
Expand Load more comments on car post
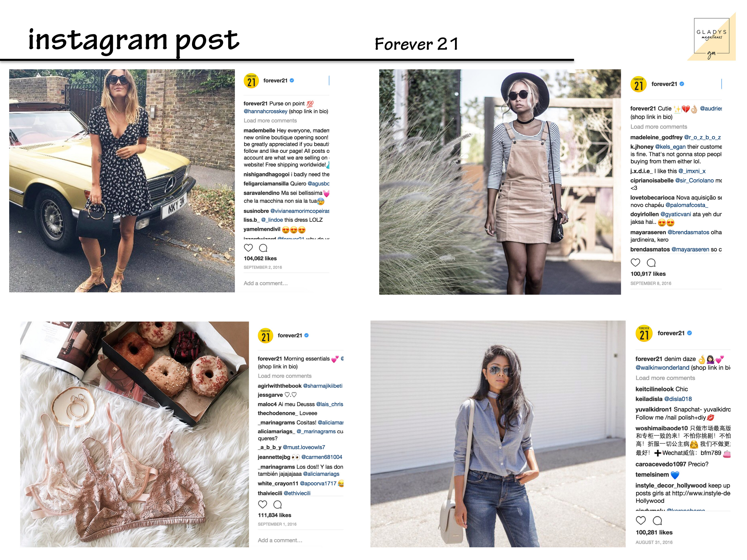[270, 120]
